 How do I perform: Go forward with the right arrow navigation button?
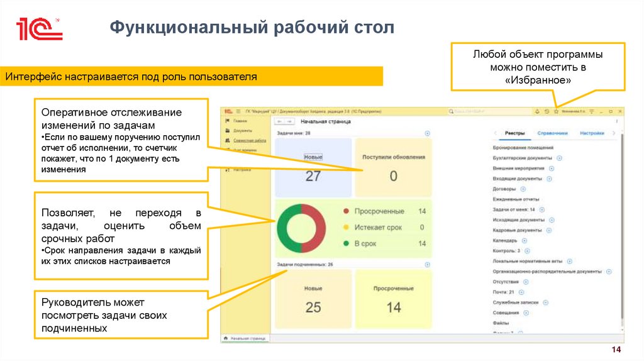point(289,121)
